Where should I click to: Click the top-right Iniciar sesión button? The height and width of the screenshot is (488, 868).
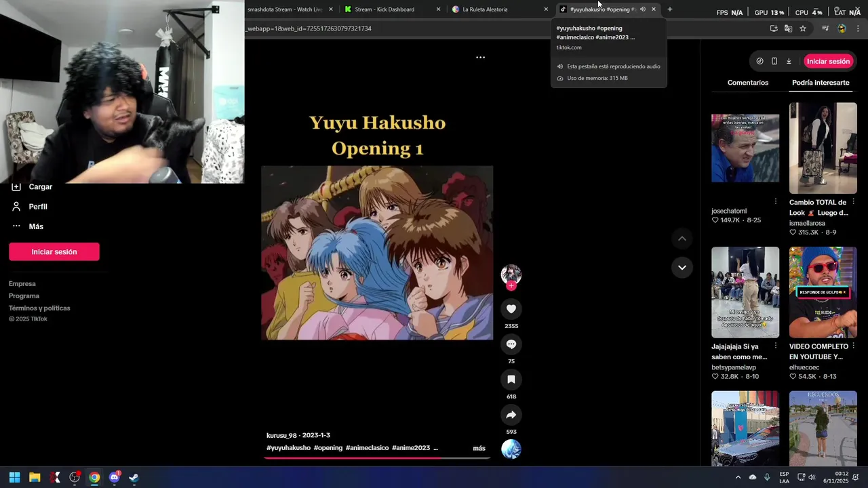(828, 61)
